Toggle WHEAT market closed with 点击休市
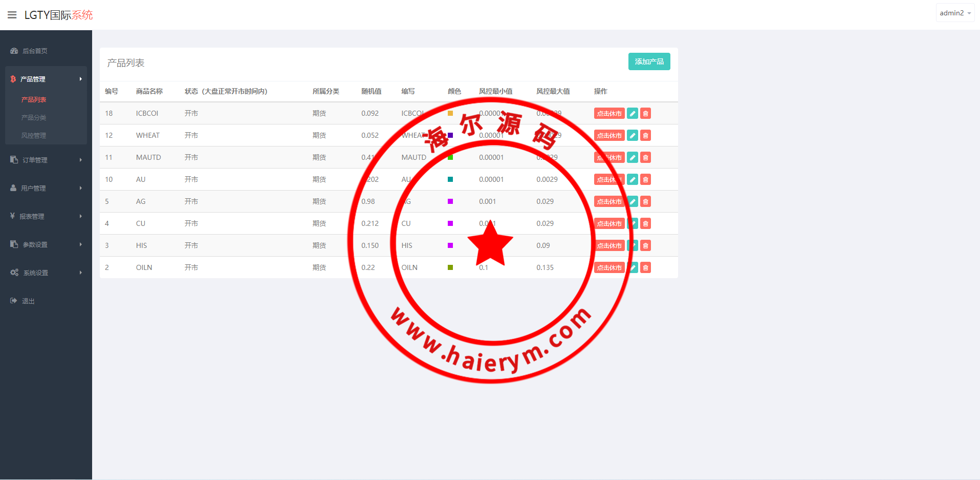The height and width of the screenshot is (480, 980). click(x=609, y=136)
